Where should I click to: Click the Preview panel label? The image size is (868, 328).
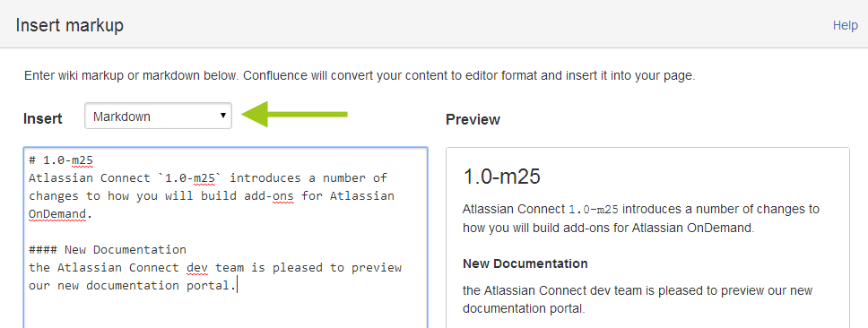(x=473, y=119)
